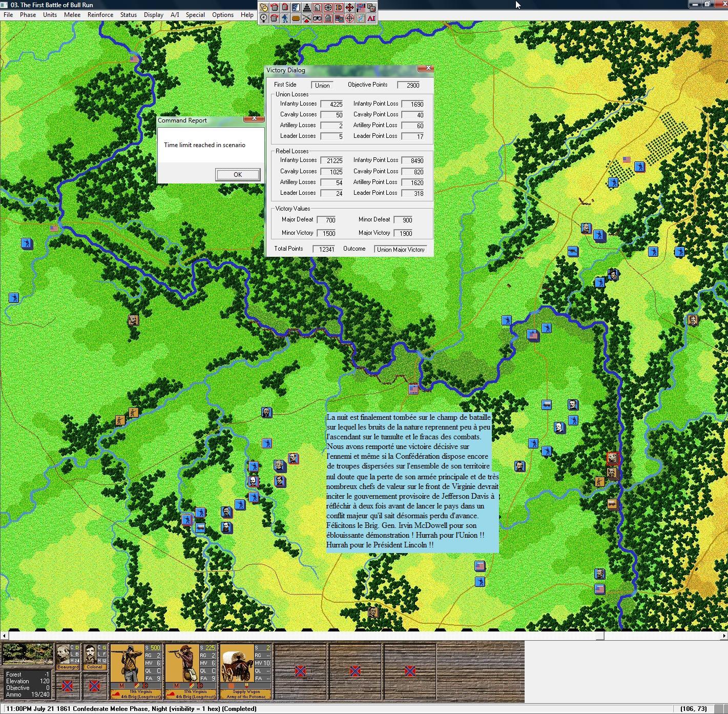The width and height of the screenshot is (728, 714).
Task: Click the Rebel Artillery Point Loss value 1620
Action: click(x=413, y=182)
